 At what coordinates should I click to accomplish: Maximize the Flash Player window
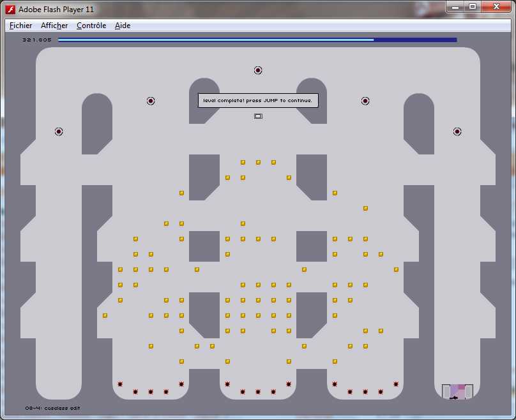pos(473,7)
